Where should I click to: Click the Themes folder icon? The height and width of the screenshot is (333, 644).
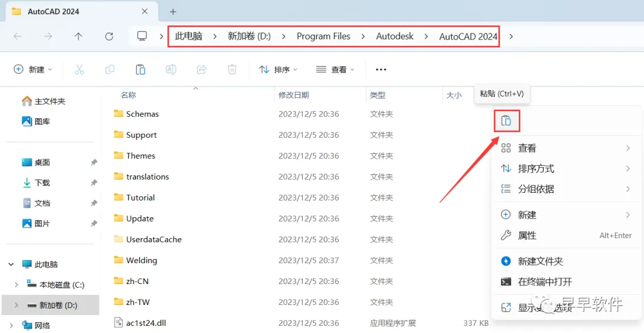tap(119, 155)
